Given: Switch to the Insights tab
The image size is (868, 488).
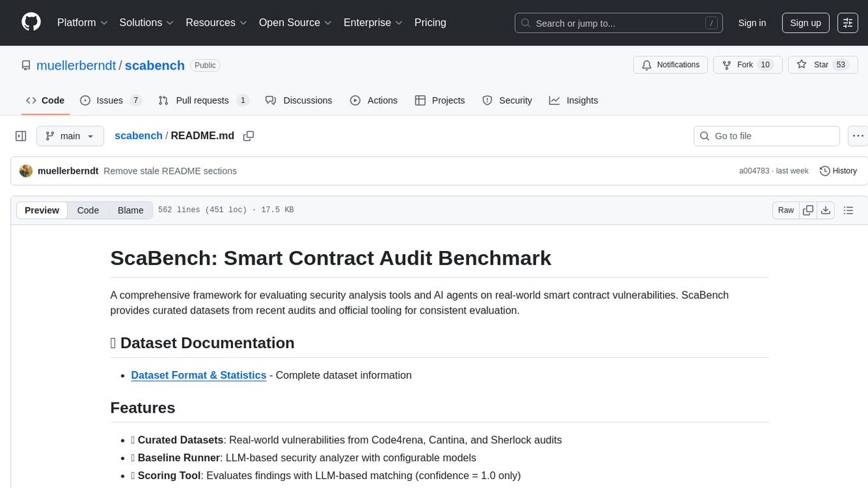Looking at the screenshot, I should (x=574, y=100).
